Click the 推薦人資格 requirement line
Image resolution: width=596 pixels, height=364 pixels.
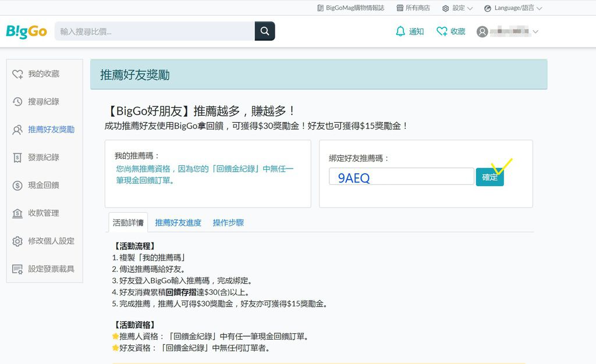coord(211,336)
